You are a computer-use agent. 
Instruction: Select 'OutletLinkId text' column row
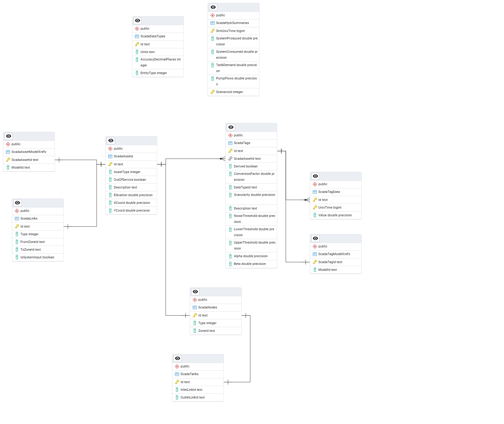click(x=198, y=397)
